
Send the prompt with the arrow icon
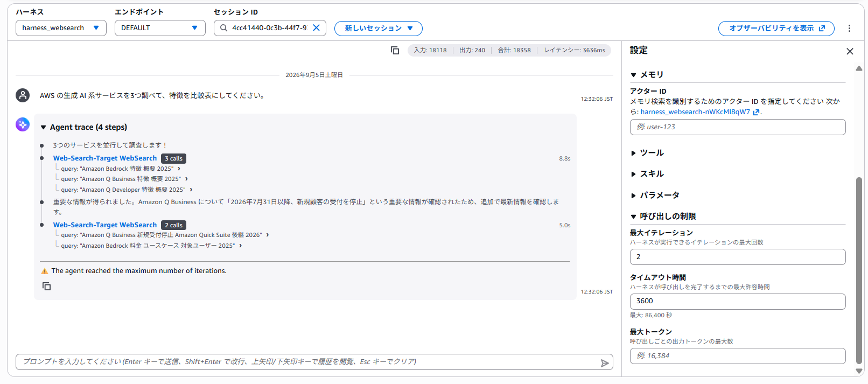click(605, 363)
